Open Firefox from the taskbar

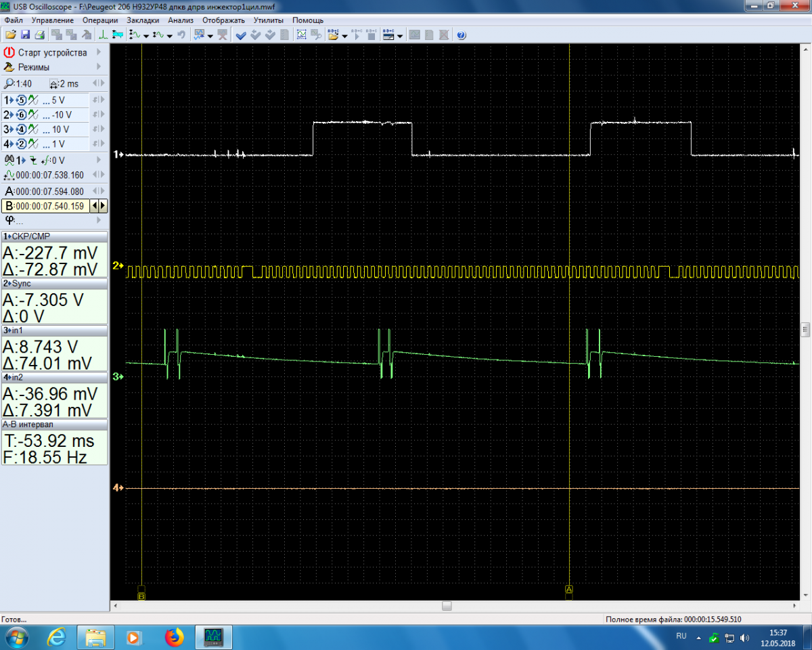[175, 636]
